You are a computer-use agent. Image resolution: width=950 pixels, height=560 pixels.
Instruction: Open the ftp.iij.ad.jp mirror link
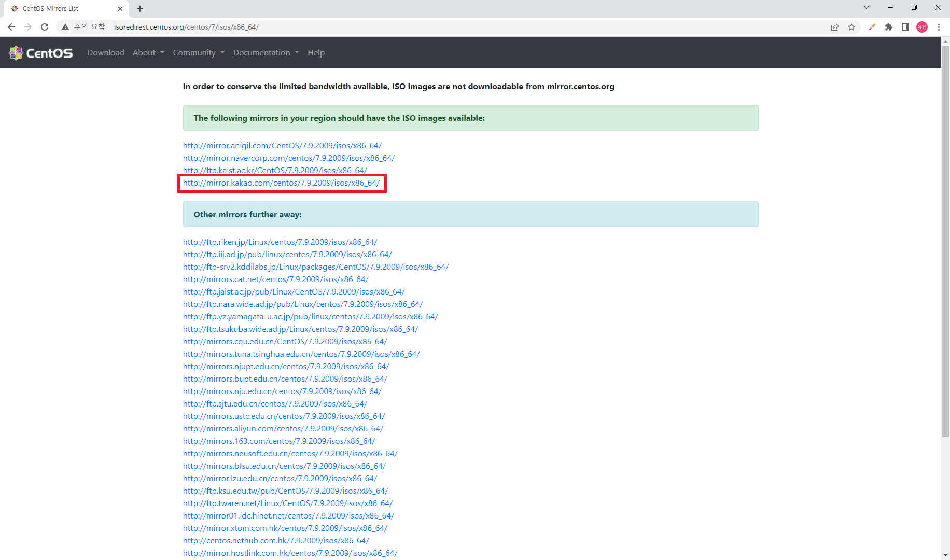coord(287,255)
